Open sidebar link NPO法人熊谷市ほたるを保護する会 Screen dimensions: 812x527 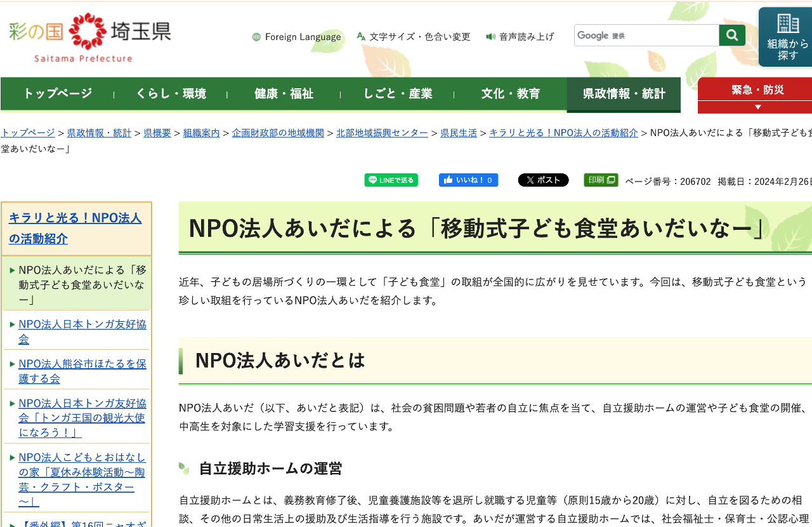coord(82,371)
